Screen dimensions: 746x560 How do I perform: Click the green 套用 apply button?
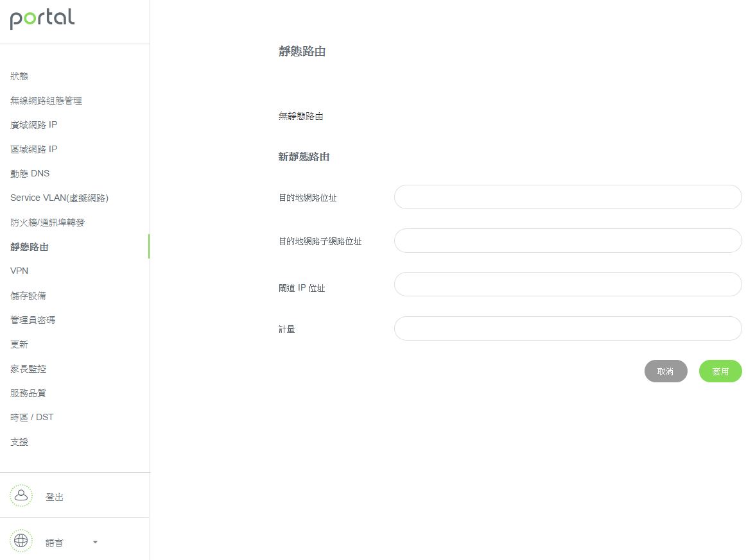[x=720, y=371]
